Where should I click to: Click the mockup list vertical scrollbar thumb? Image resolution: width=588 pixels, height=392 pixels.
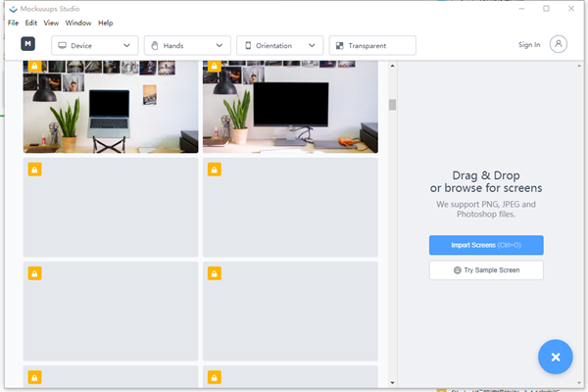click(x=392, y=105)
